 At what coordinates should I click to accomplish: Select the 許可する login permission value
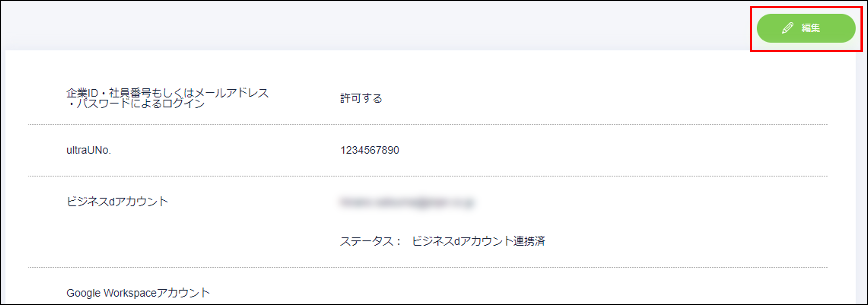pyautogui.click(x=361, y=98)
